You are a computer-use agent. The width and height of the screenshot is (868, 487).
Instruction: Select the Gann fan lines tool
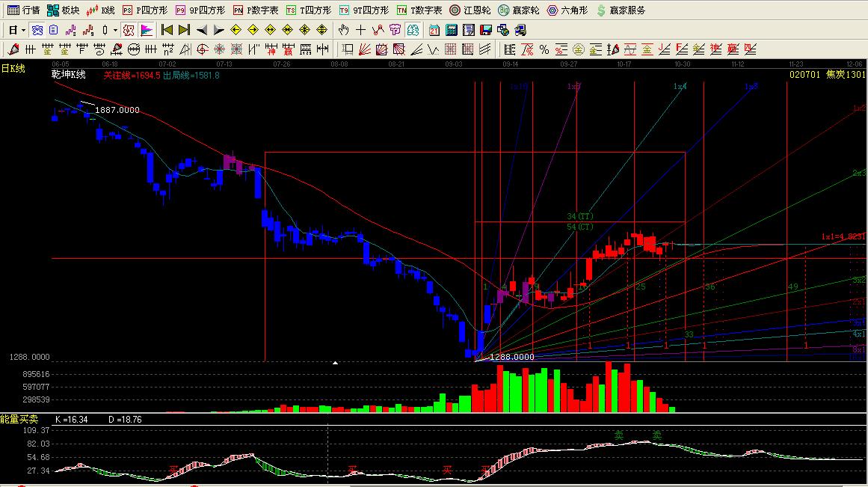click(364, 49)
